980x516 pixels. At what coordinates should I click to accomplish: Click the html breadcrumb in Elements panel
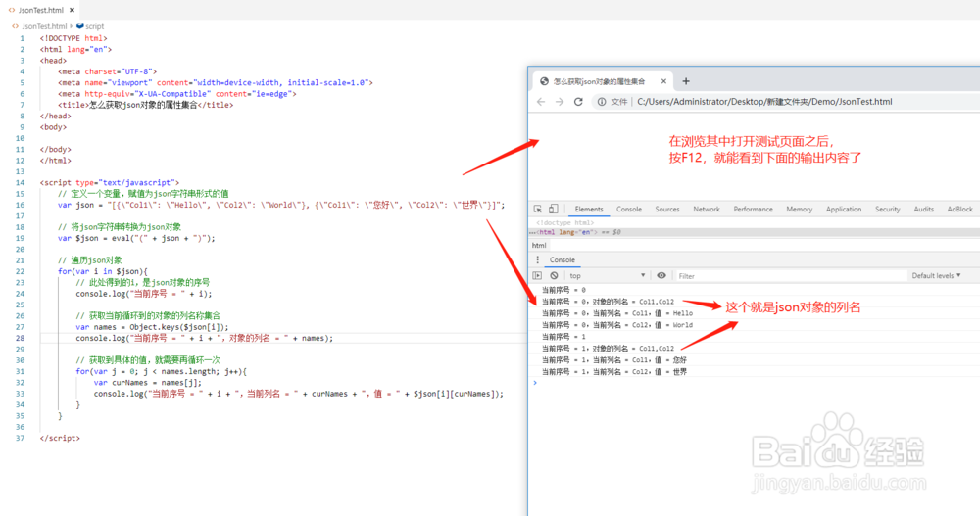539,246
